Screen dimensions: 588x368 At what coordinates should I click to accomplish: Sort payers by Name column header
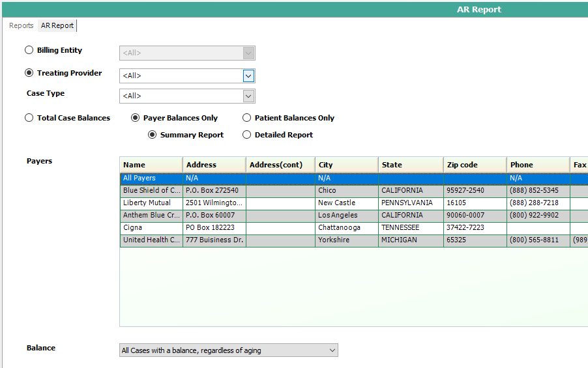(x=151, y=165)
